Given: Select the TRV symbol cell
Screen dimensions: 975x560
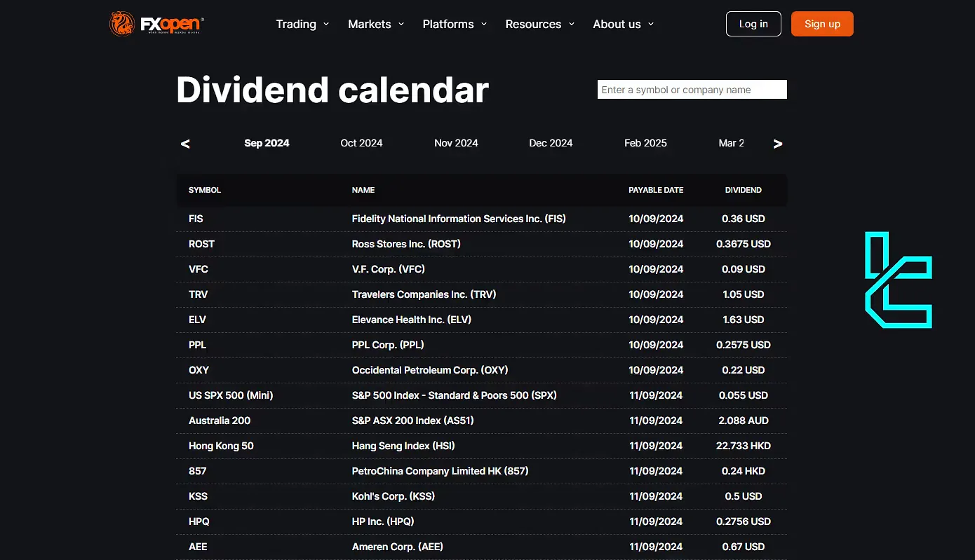Looking at the screenshot, I should [199, 294].
